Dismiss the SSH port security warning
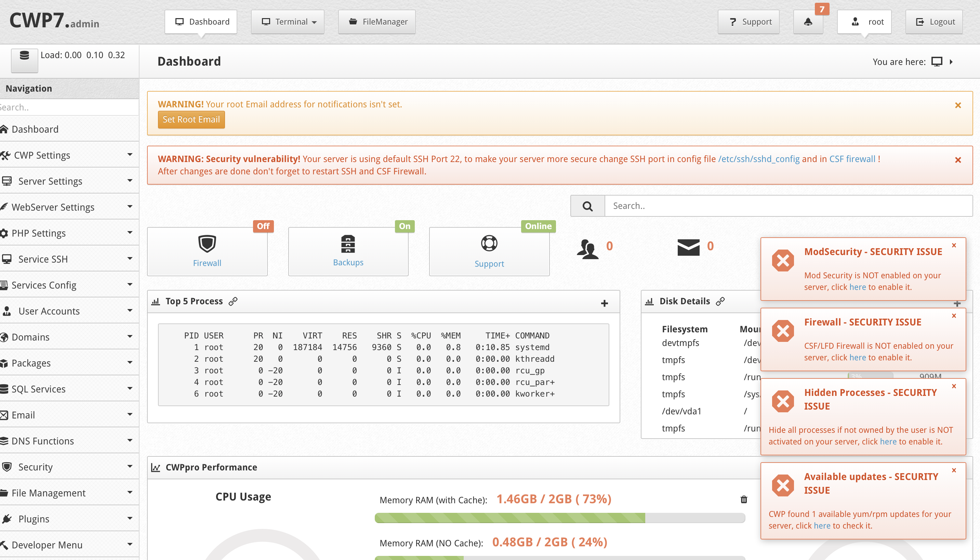This screenshot has width=980, height=560. [x=958, y=160]
